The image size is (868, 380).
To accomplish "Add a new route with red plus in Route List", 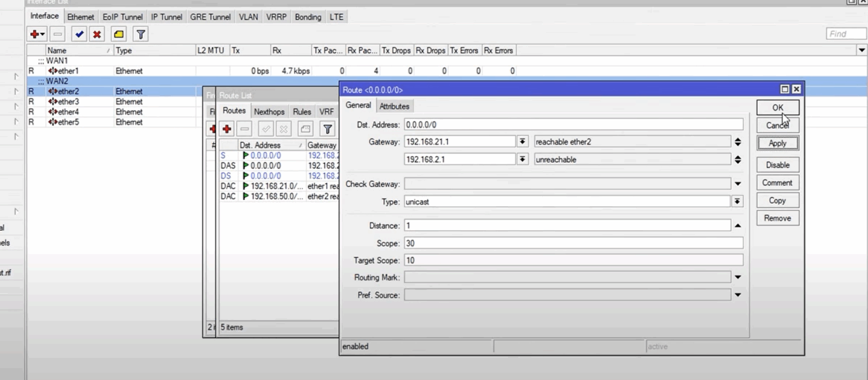I will pos(227,129).
